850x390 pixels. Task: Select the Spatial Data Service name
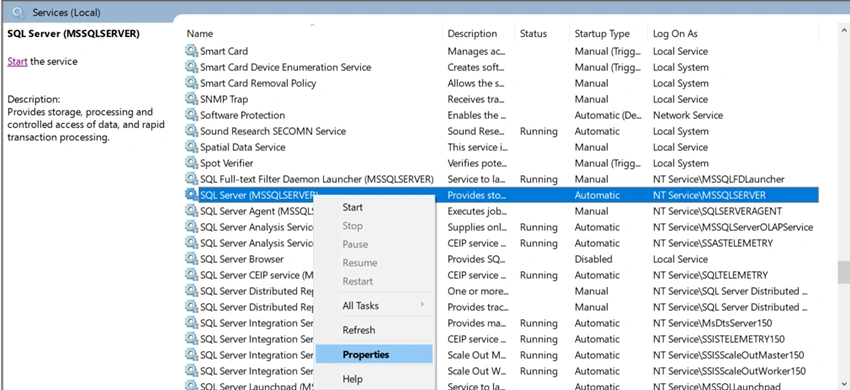point(242,147)
